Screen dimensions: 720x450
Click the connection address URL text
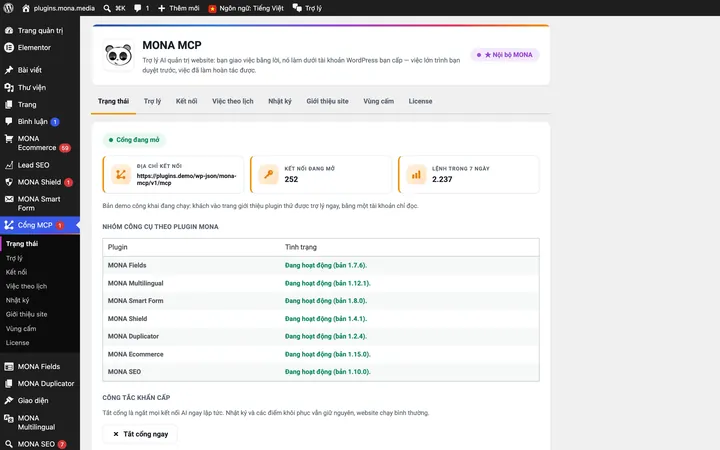186,179
